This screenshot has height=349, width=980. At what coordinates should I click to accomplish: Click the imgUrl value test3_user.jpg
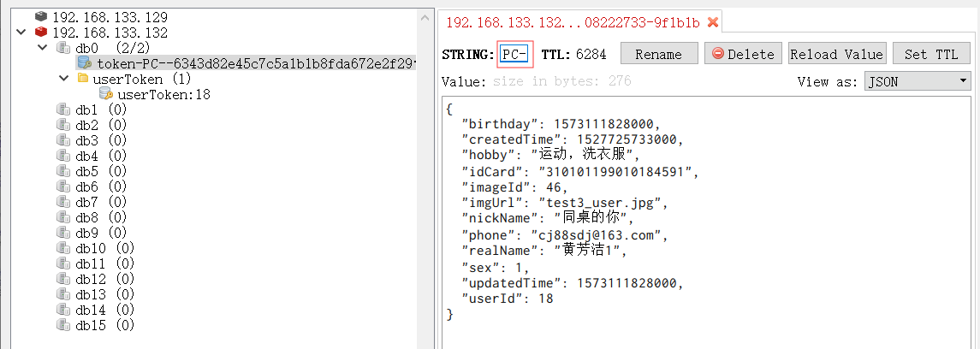pos(603,203)
